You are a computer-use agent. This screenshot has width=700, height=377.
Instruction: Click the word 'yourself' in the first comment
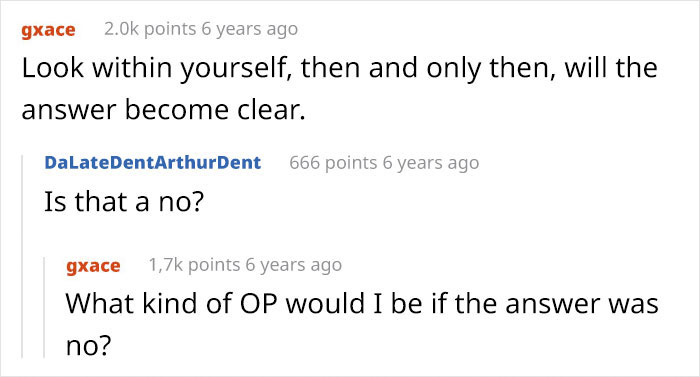pos(235,70)
